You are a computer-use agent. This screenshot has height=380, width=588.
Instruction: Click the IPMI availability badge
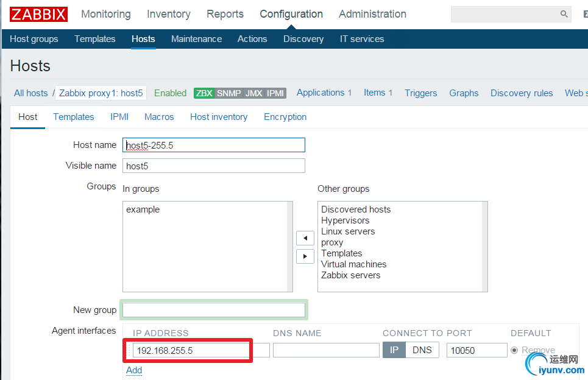pyautogui.click(x=275, y=93)
